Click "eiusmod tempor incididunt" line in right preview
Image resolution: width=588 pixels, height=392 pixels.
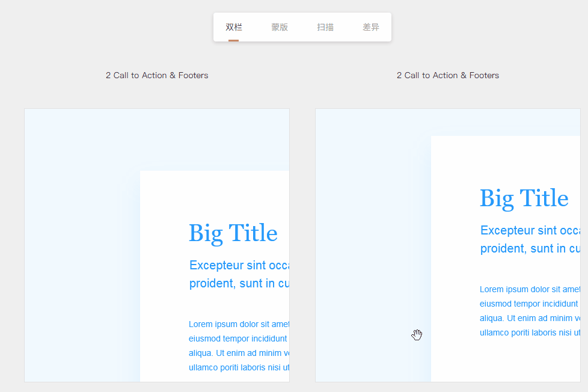(529, 304)
